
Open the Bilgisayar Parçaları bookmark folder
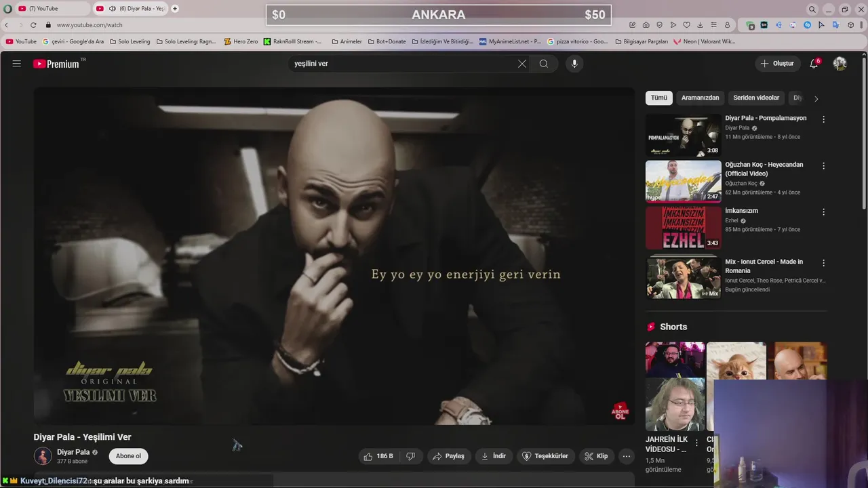click(641, 41)
